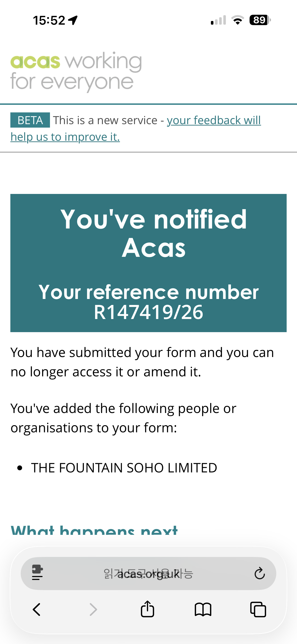The width and height of the screenshot is (297, 644).
Task: Tap the Safari back arrow
Action: [37, 609]
